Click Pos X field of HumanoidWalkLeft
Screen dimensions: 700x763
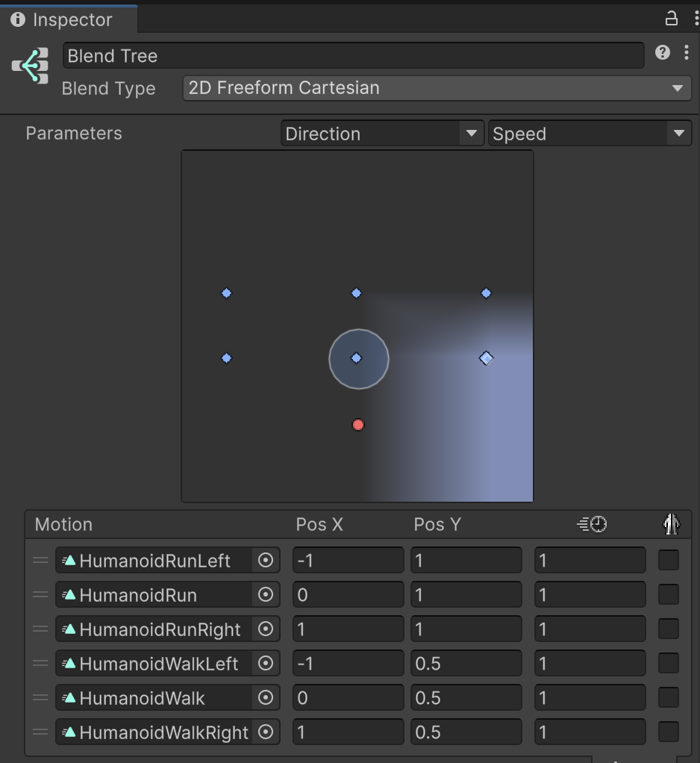348,663
